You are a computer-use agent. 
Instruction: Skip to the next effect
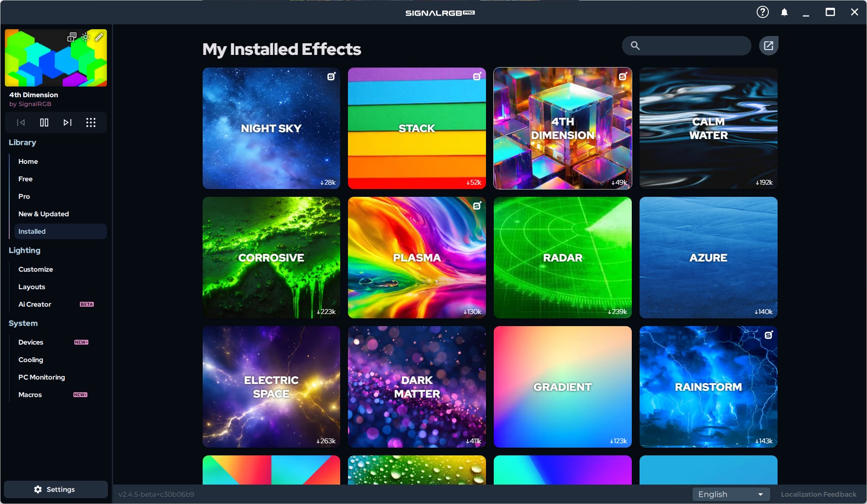(68, 122)
